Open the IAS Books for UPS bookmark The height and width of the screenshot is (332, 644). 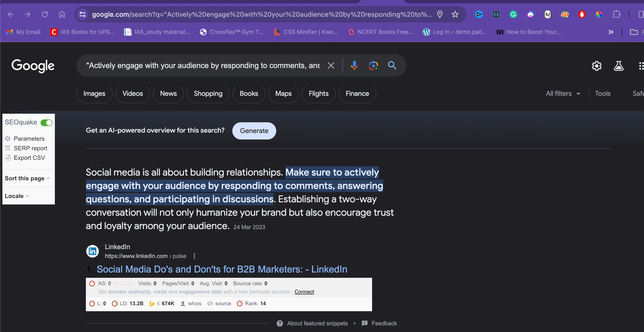click(82, 32)
